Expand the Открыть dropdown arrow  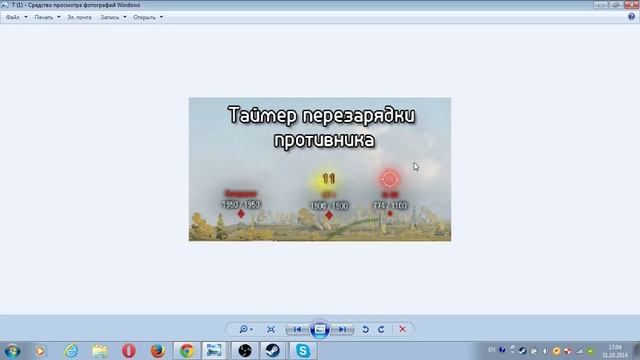pyautogui.click(x=161, y=17)
